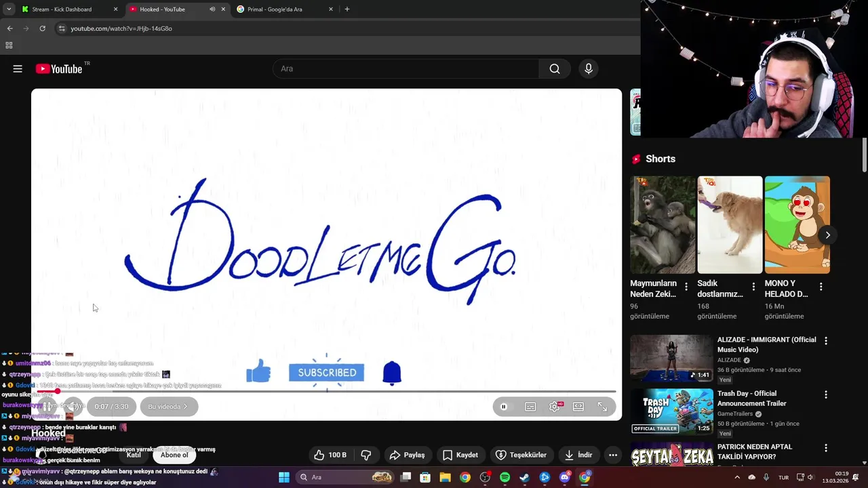The width and height of the screenshot is (868, 488).
Task: Show next Shorts with the arrow
Action: point(827,235)
